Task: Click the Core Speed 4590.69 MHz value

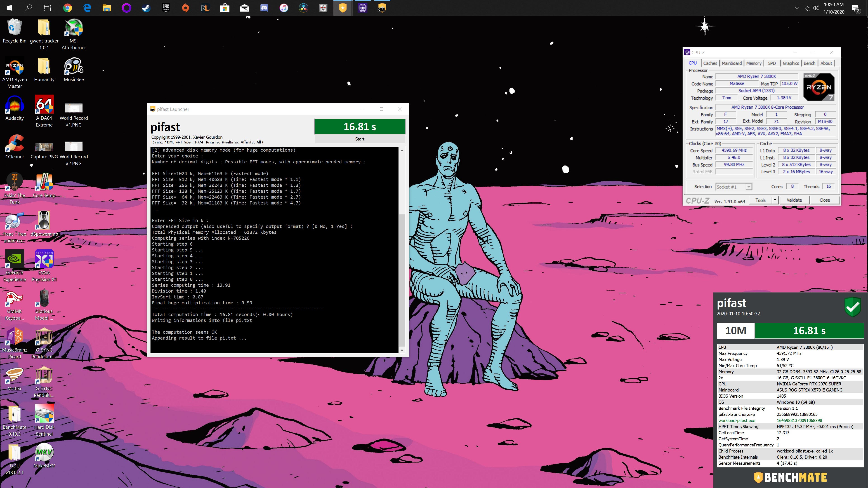Action: [x=734, y=150]
